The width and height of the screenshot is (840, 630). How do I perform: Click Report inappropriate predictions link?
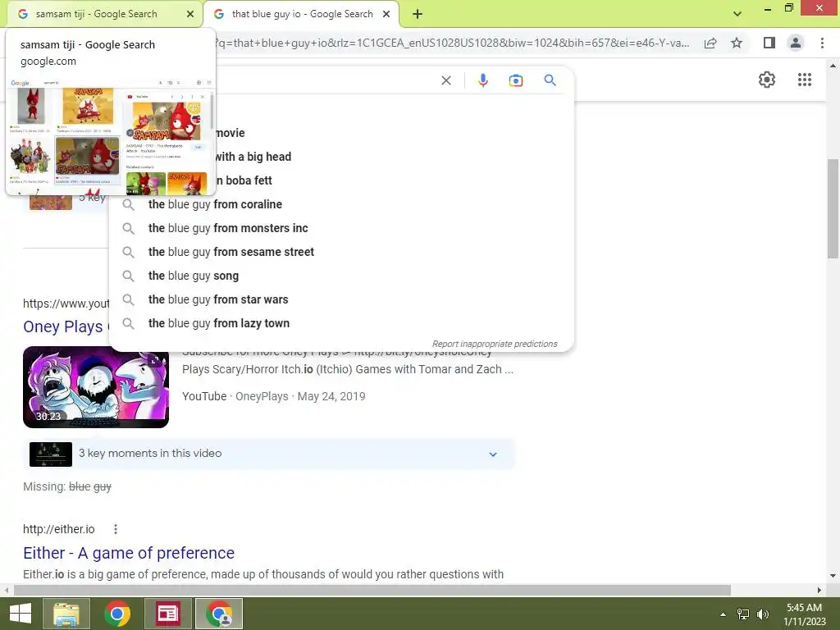point(495,344)
